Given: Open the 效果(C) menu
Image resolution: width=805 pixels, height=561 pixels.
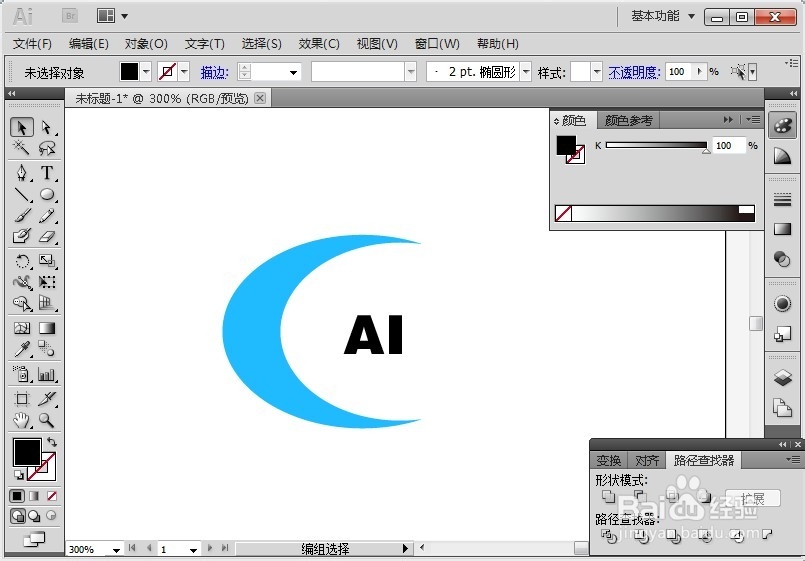Looking at the screenshot, I should click(319, 44).
